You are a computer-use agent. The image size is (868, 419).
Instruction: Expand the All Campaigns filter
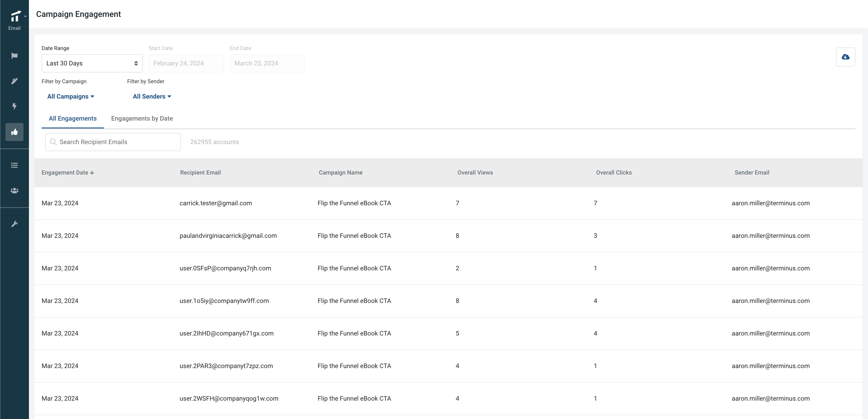(71, 96)
